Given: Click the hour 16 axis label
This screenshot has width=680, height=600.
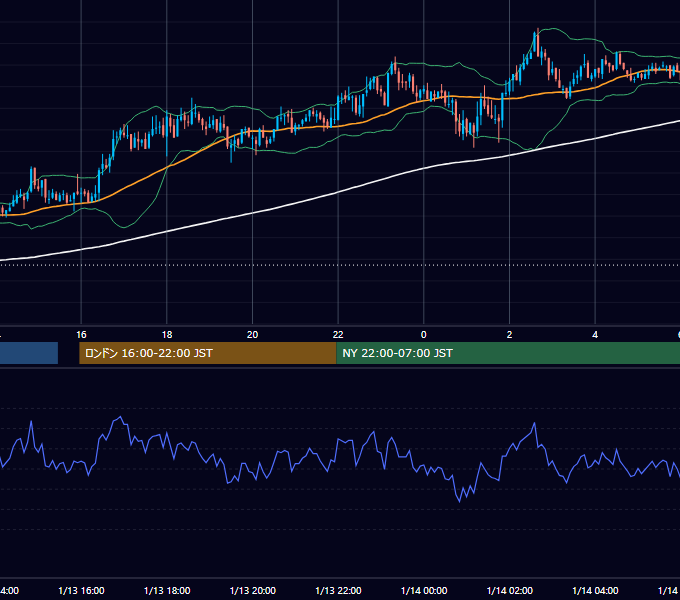Looking at the screenshot, I should (81, 335).
